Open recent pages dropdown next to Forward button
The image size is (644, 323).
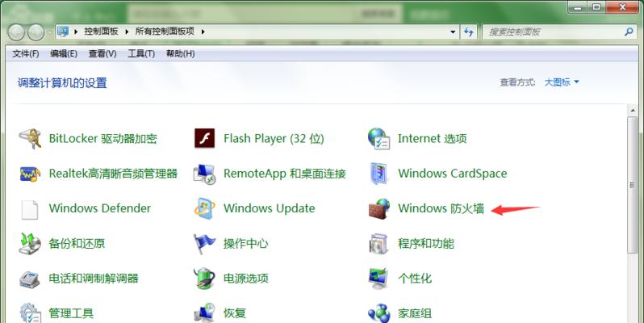(49, 32)
